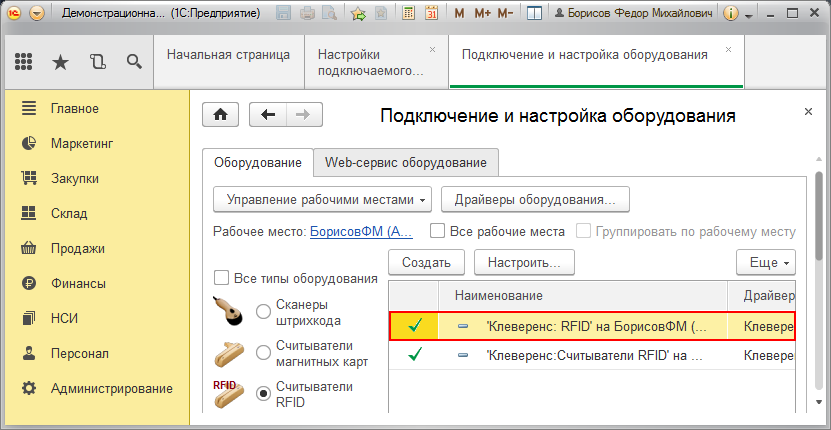This screenshot has width=831, height=430.
Task: Open the Еще dropdown menu
Action: click(x=766, y=262)
